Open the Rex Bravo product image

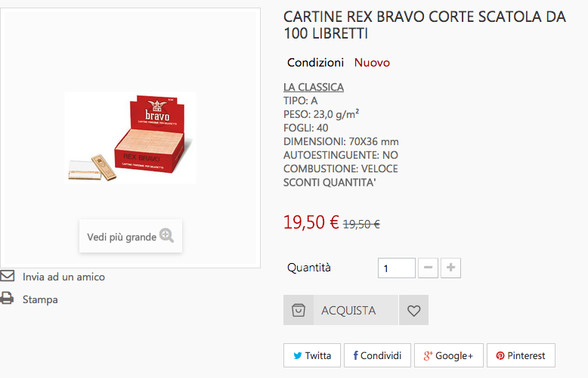click(130, 138)
